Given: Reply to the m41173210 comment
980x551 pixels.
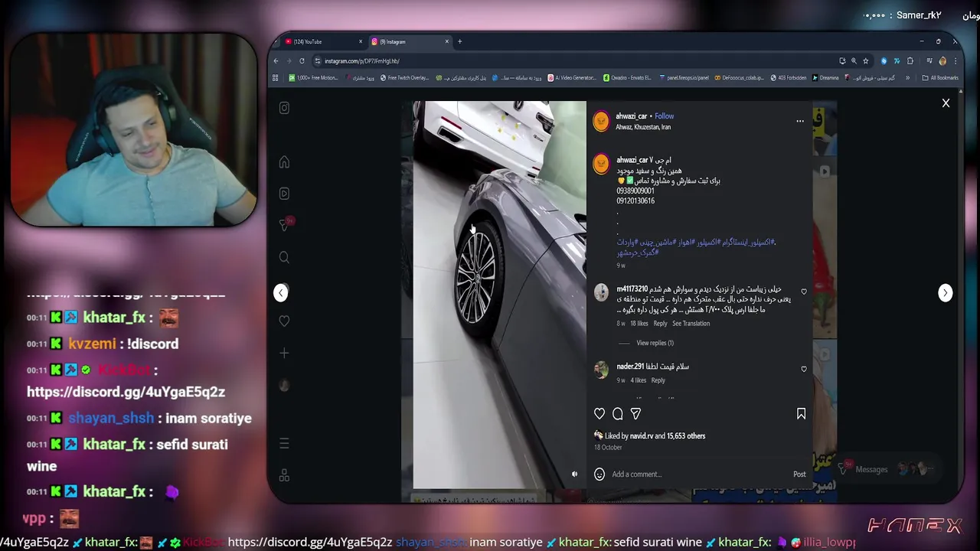Looking at the screenshot, I should 660,323.
